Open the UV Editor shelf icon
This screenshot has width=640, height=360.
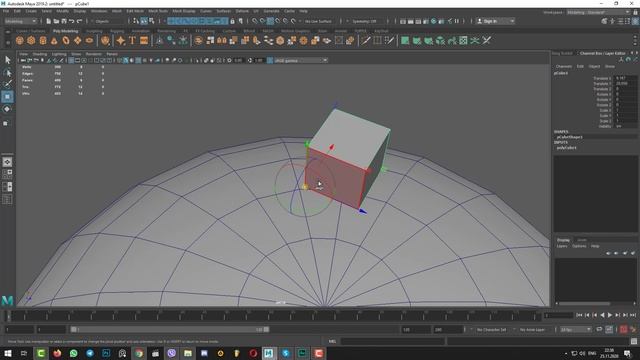tap(463, 40)
